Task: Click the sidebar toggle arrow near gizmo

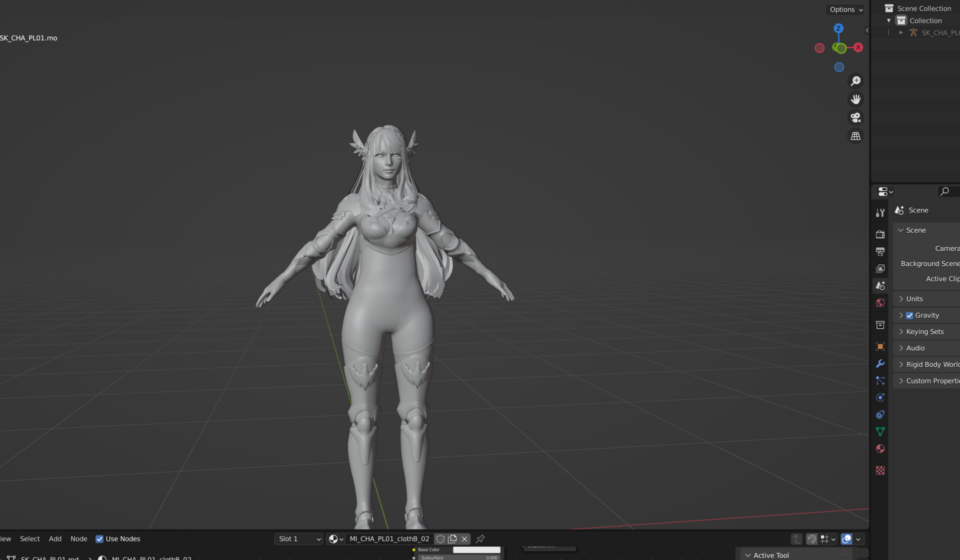Action: pyautogui.click(x=867, y=30)
